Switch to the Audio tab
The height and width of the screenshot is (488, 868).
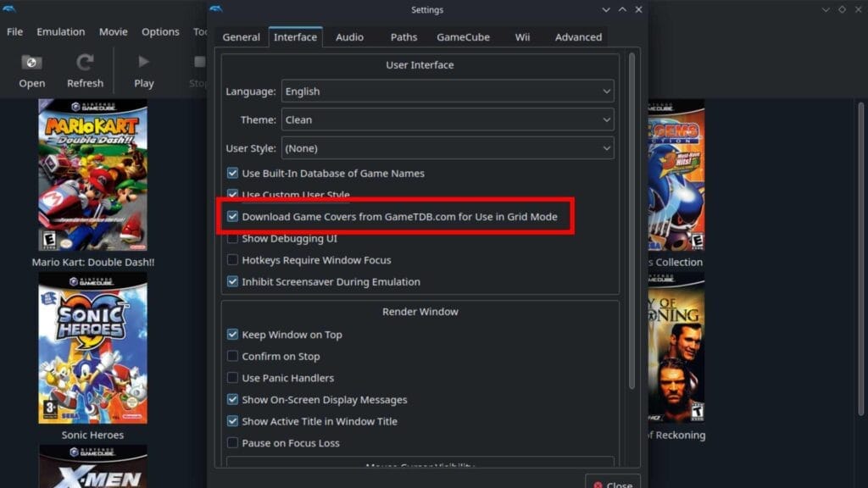349,37
